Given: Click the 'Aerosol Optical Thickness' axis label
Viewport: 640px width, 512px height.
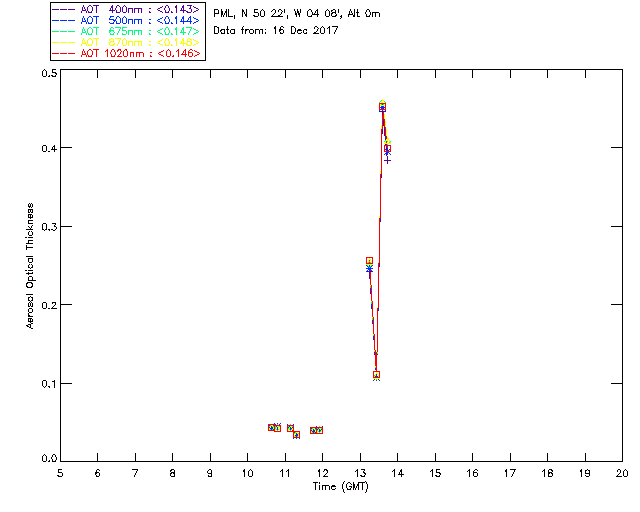Looking at the screenshot, I should coord(29,266).
